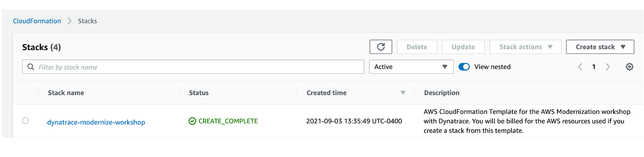Click the Delete button
Screen dimensions: 644x157
[x=417, y=47]
